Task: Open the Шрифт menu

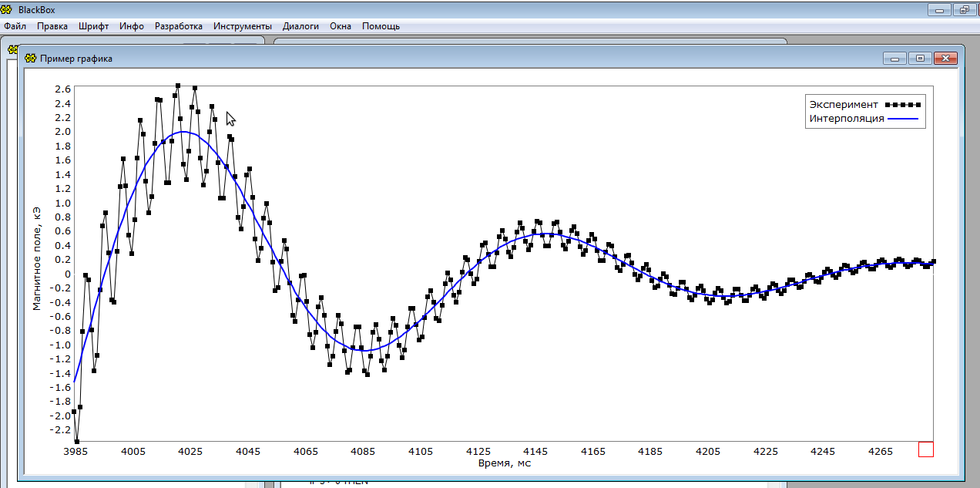Action: [94, 26]
